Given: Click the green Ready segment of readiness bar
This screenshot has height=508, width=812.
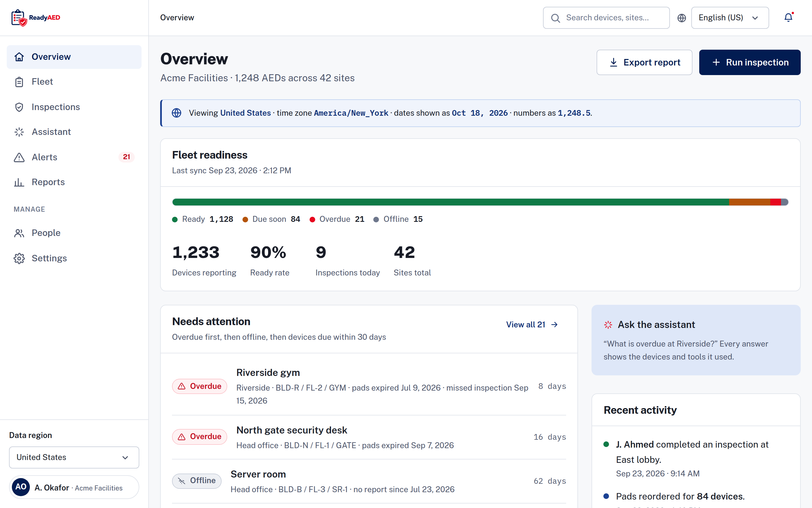Looking at the screenshot, I should (451, 202).
